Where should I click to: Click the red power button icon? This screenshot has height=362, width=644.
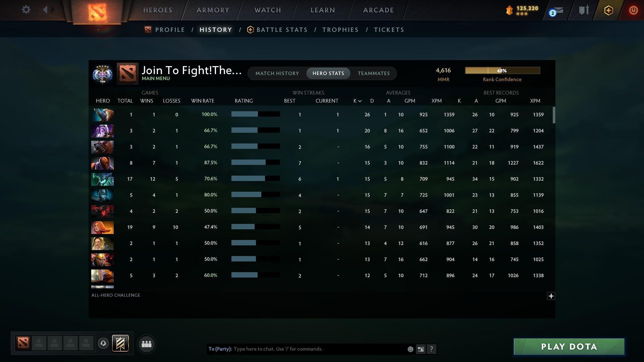coord(633,10)
